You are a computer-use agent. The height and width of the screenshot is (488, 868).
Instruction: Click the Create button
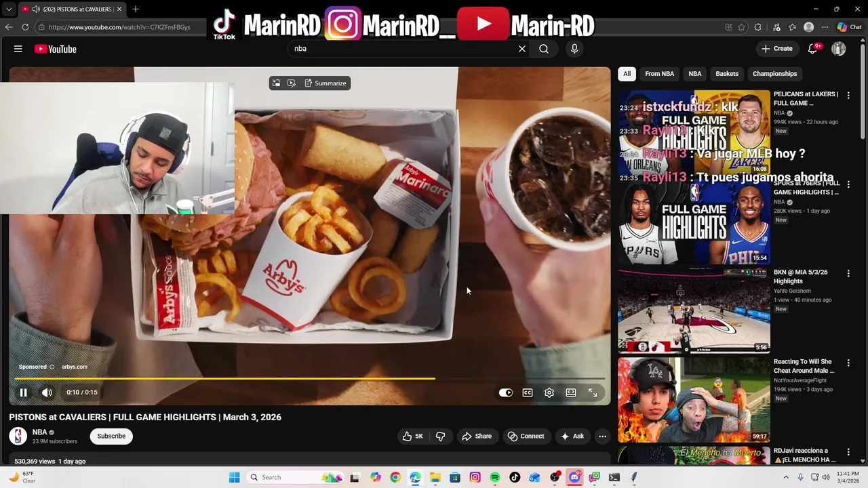776,49
